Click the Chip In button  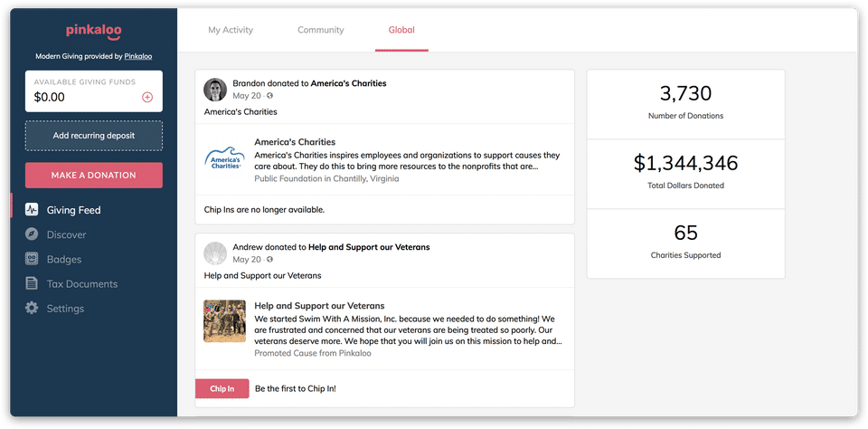point(222,388)
